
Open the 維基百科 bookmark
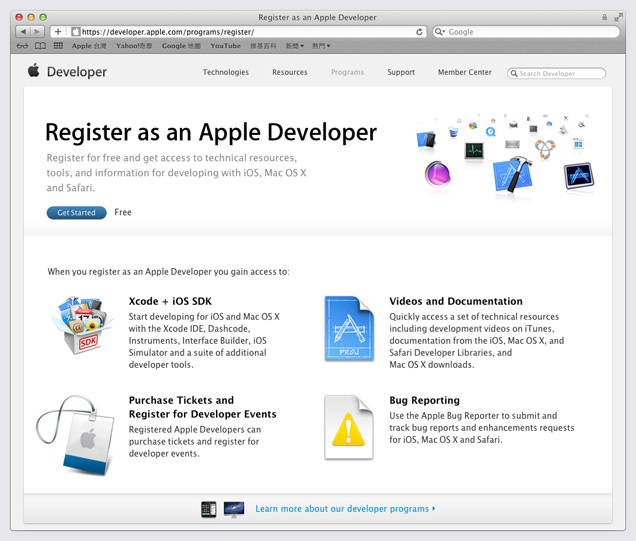(263, 46)
